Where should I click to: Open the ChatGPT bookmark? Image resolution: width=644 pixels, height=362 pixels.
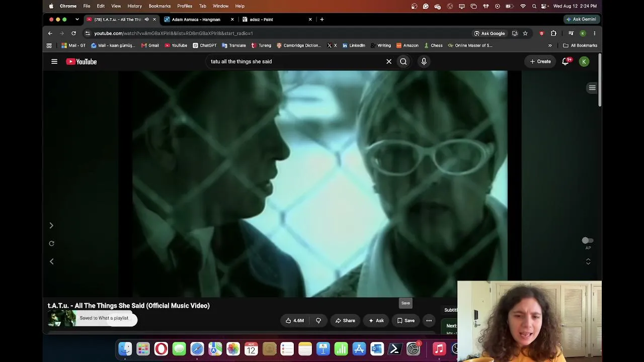pos(205,45)
